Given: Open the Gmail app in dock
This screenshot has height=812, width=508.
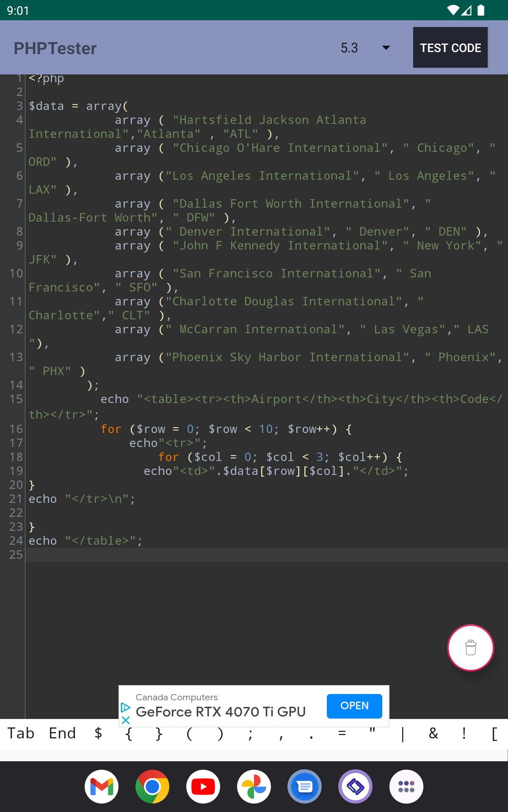Looking at the screenshot, I should pos(102,787).
